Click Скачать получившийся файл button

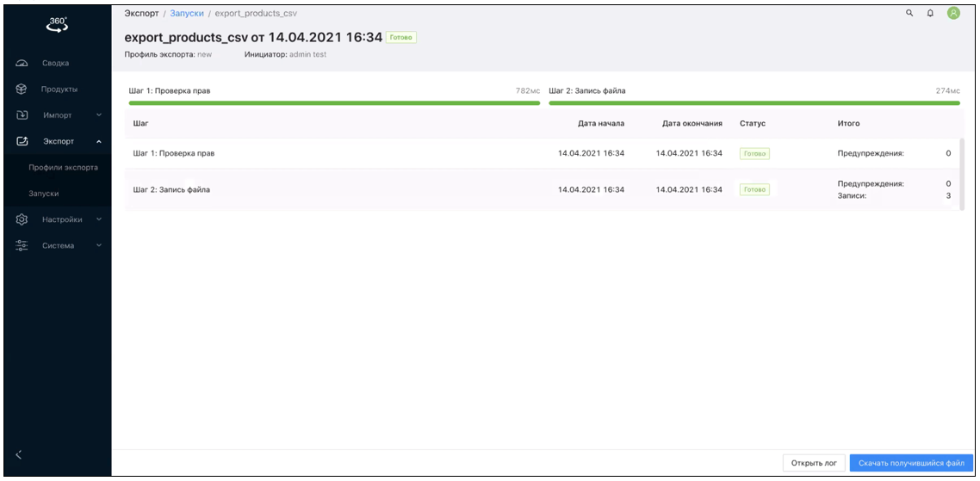pyautogui.click(x=911, y=463)
